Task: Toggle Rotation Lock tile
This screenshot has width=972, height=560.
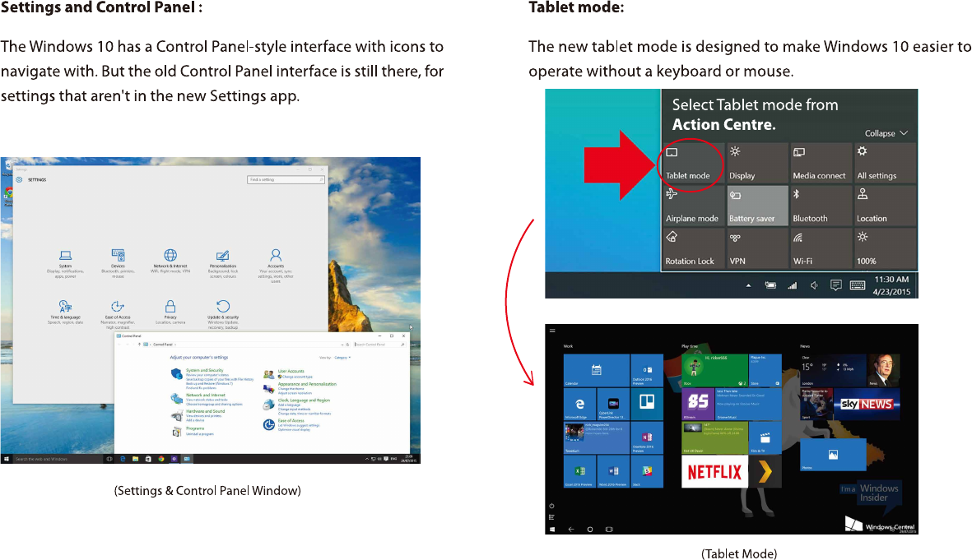Action: click(694, 249)
